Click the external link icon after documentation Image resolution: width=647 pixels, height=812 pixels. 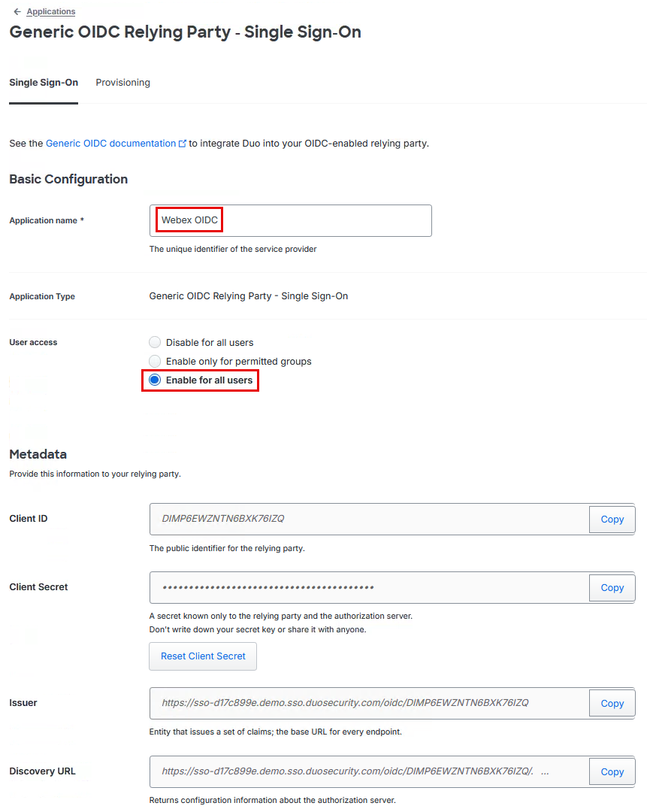(182, 144)
